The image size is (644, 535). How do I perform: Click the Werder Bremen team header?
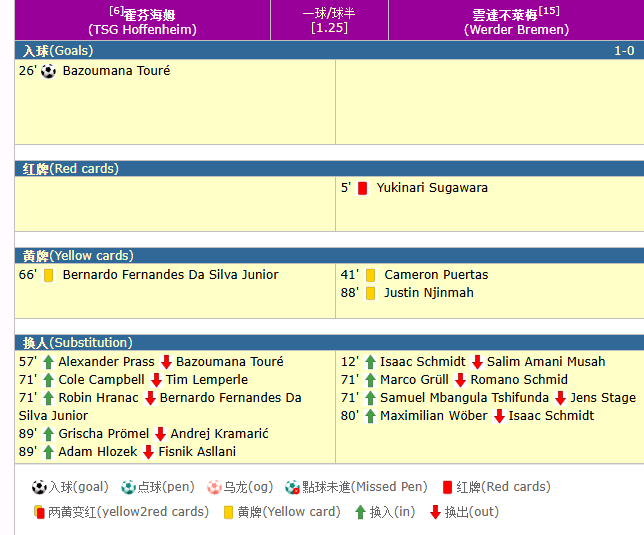(x=516, y=22)
